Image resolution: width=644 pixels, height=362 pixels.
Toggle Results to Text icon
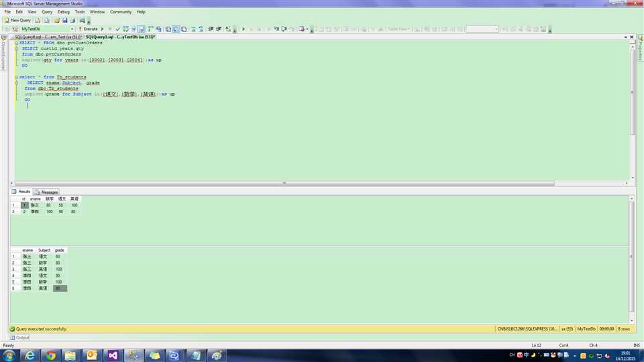click(x=168, y=29)
